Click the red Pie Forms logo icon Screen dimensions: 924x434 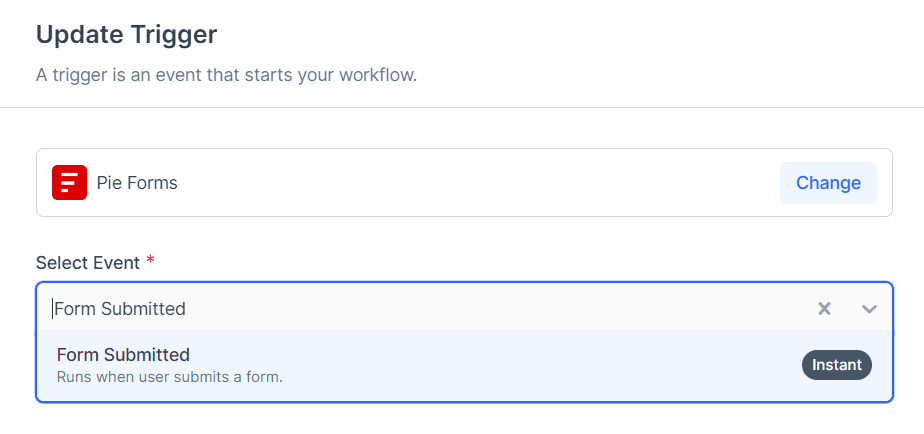pyautogui.click(x=69, y=183)
